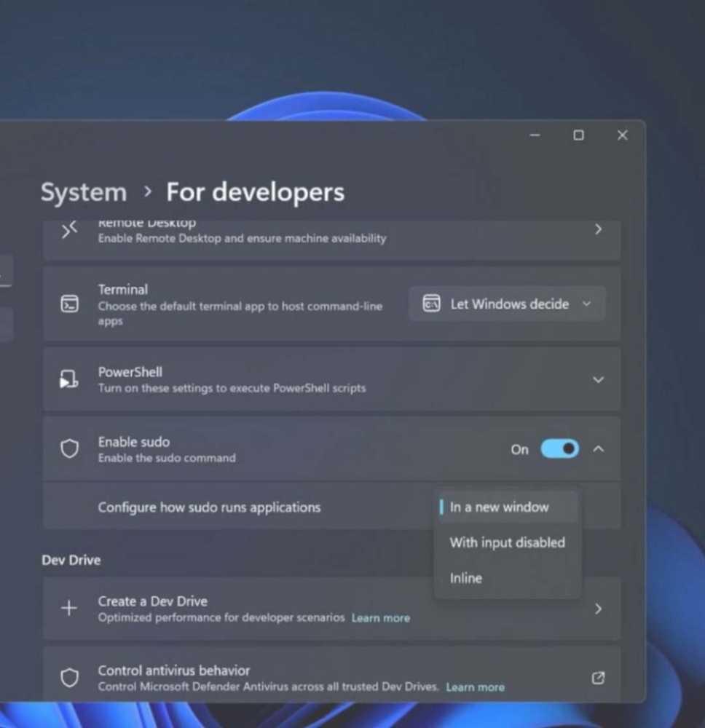Collapse the Enable sudo section
This screenshot has height=728, width=705.
tap(598, 449)
